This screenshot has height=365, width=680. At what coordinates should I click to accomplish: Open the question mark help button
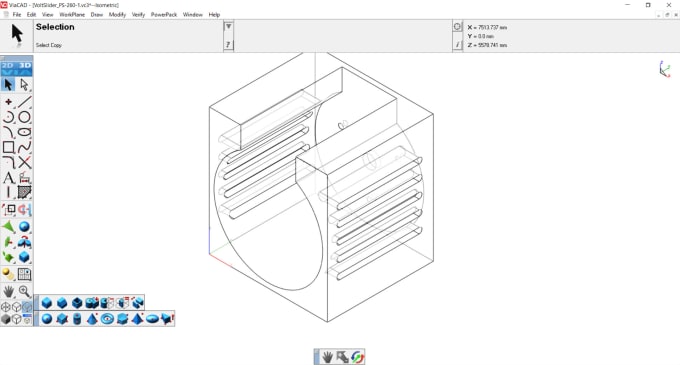(228, 45)
